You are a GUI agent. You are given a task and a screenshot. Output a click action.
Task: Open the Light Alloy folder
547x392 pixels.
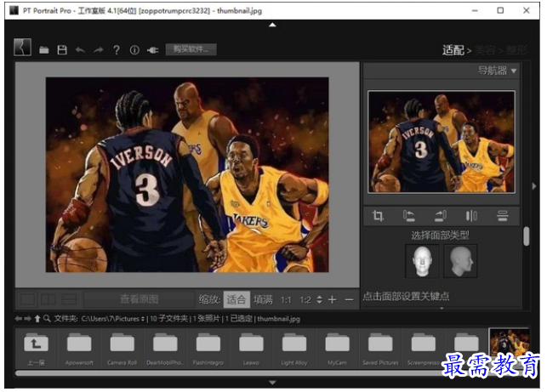tap(294, 349)
